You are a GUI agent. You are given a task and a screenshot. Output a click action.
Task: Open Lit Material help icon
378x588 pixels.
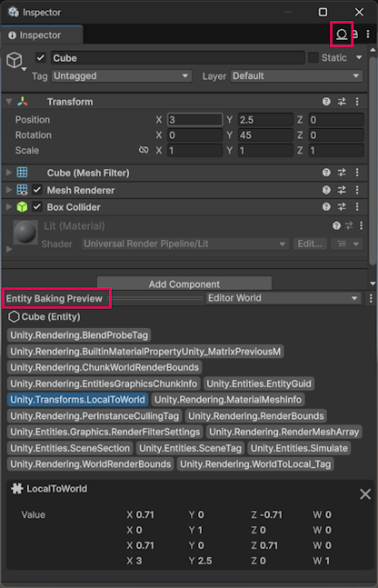pyautogui.click(x=336, y=225)
